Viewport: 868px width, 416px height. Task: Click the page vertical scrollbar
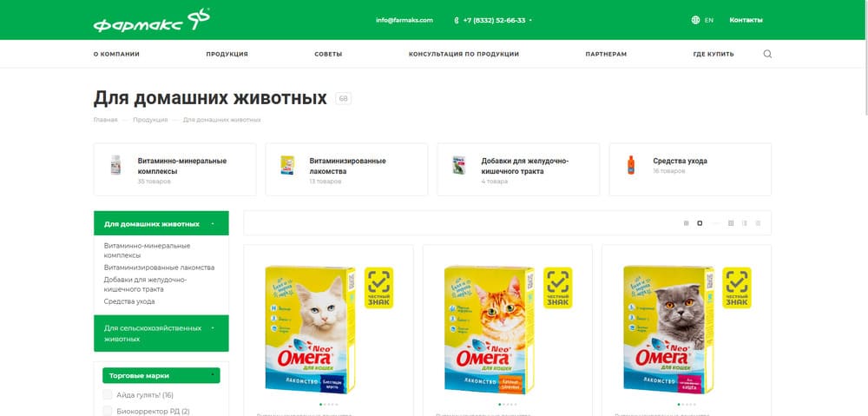pyautogui.click(x=865, y=58)
